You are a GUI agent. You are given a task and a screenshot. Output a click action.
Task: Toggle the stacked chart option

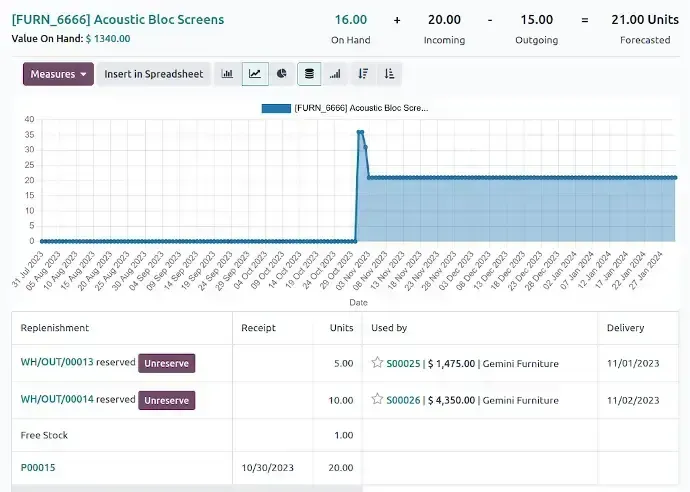coord(309,74)
